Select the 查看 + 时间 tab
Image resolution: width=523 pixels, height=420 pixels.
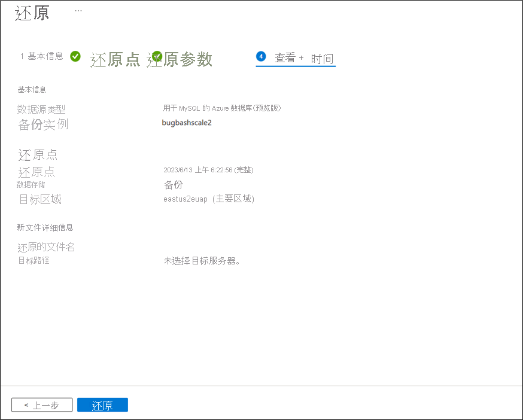point(296,59)
